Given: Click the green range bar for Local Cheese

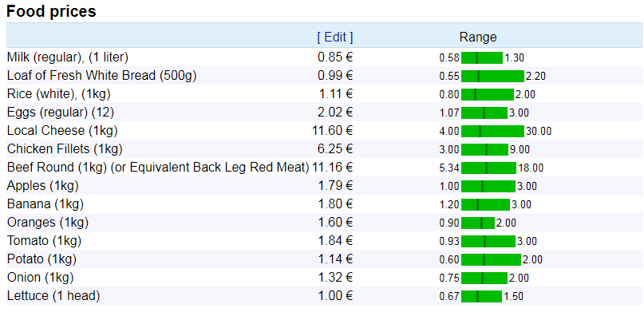Looking at the screenshot, I should pos(493,132).
